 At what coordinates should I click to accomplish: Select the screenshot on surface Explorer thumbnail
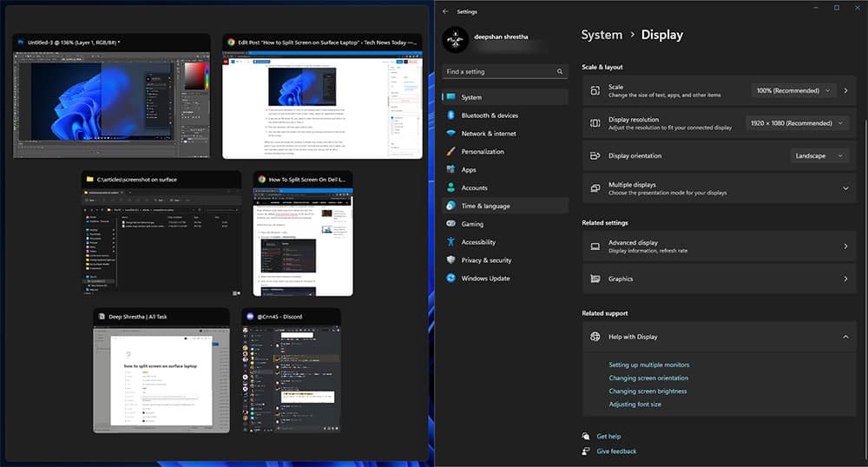[x=161, y=233]
